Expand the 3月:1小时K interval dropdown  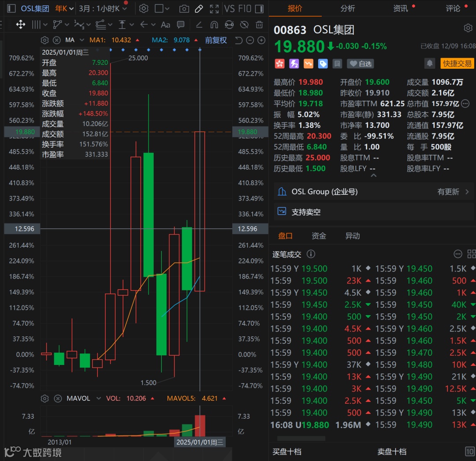coord(103,8)
